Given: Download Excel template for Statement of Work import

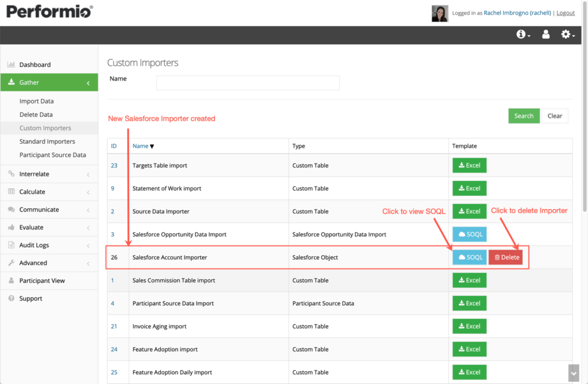Looking at the screenshot, I should (470, 189).
